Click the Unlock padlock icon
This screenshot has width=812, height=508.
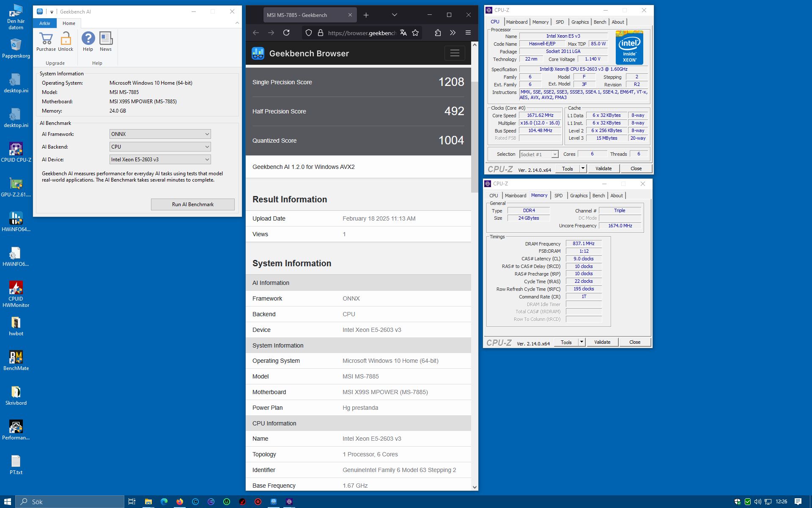66,39
